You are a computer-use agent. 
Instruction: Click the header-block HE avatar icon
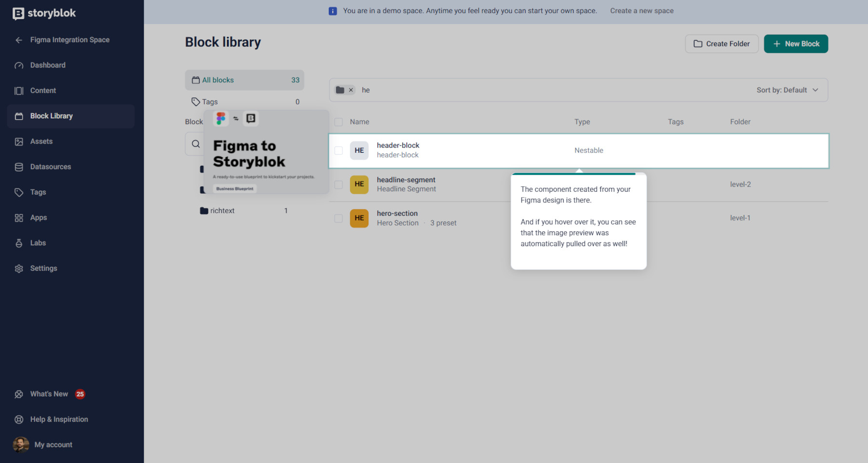point(359,150)
